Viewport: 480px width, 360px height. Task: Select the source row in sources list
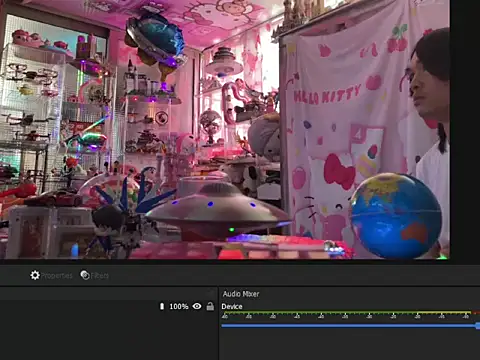pyautogui.click(x=109, y=306)
